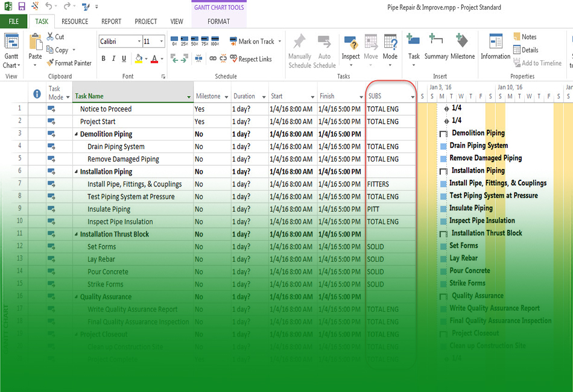Open the task Information dialog
573x392 pixels.
495,48
